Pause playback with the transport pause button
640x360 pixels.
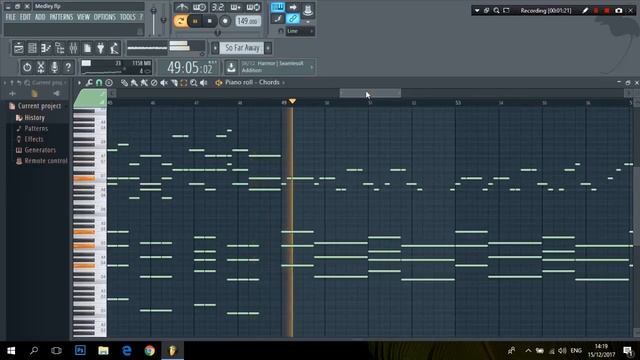point(195,21)
